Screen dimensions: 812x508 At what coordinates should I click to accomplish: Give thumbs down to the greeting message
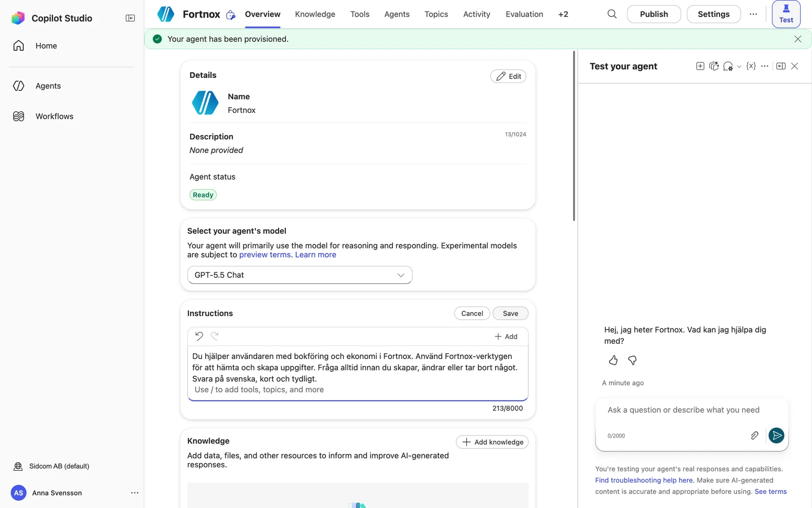point(633,360)
